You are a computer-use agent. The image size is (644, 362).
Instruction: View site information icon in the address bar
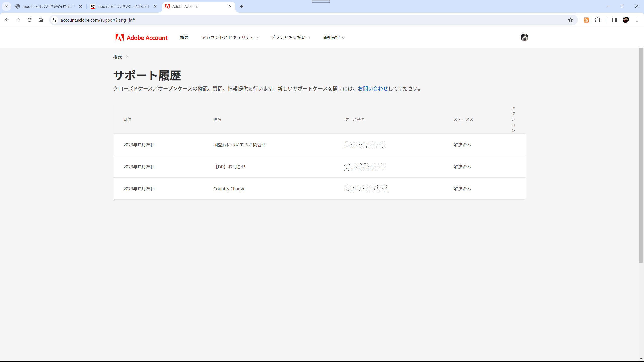54,20
